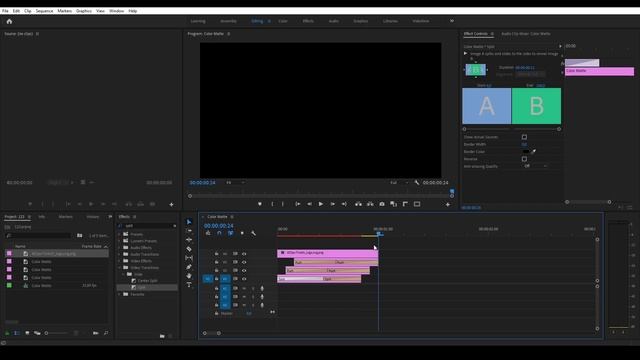Open the File menu
Screen dimensions: 640x360
[x=5, y=11]
